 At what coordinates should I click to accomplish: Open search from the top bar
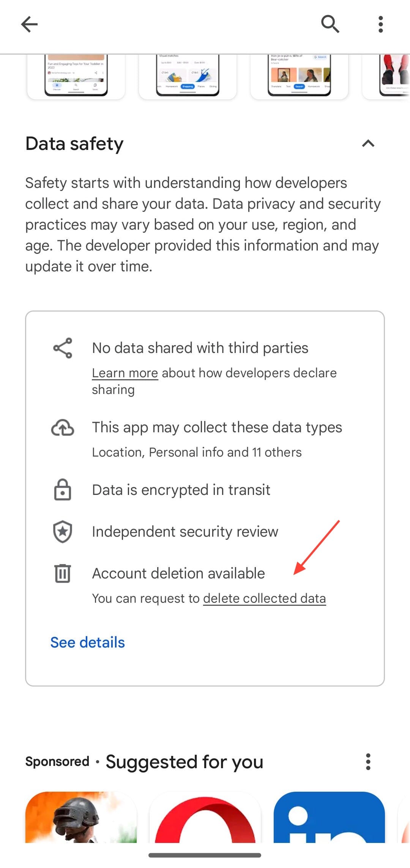(330, 24)
